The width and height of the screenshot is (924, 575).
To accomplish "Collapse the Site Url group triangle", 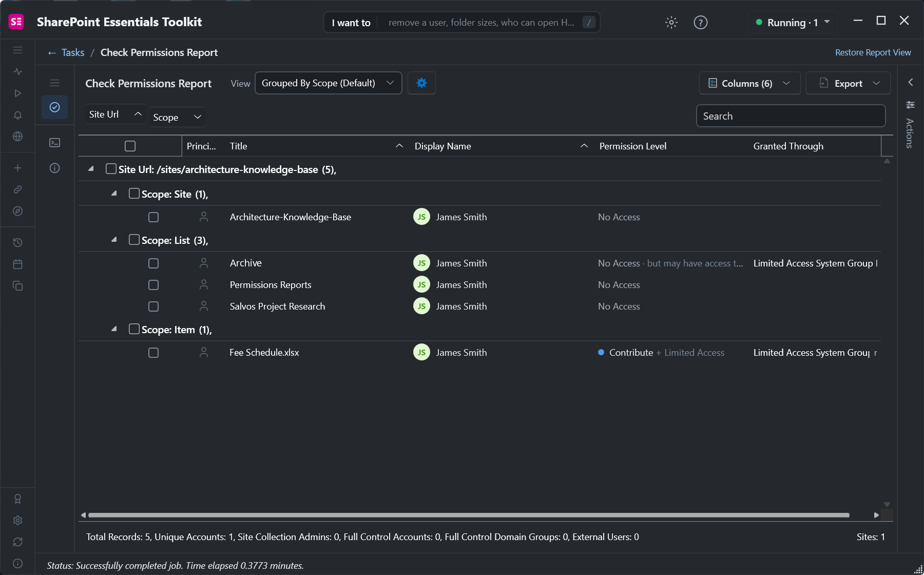I will [91, 168].
